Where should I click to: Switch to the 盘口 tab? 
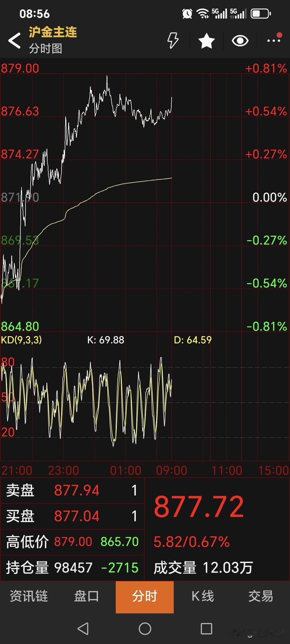(x=86, y=596)
